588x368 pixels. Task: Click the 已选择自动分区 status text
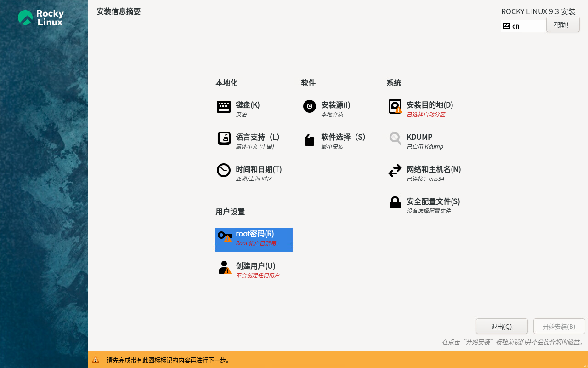(x=426, y=115)
